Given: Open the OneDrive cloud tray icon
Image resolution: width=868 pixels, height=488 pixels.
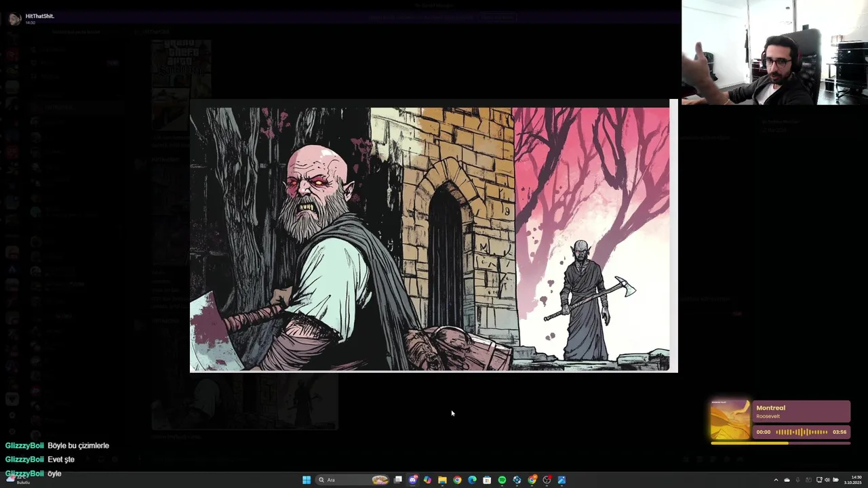Looking at the screenshot, I should tap(787, 480).
